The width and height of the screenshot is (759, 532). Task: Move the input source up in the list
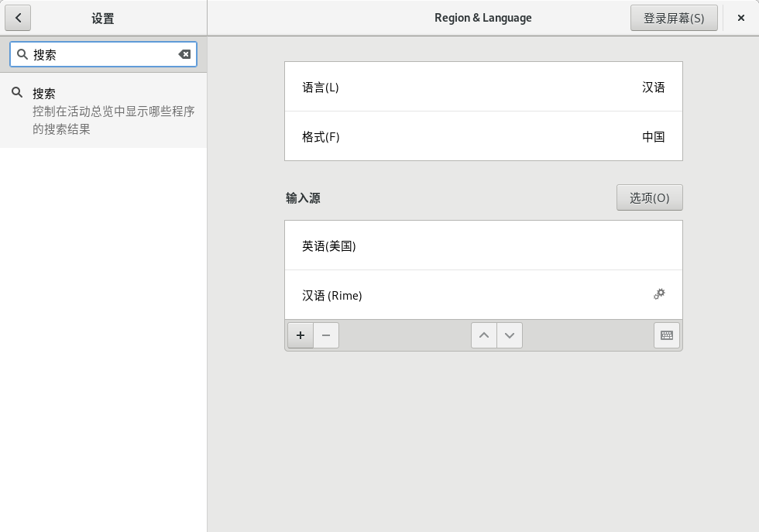[484, 335]
